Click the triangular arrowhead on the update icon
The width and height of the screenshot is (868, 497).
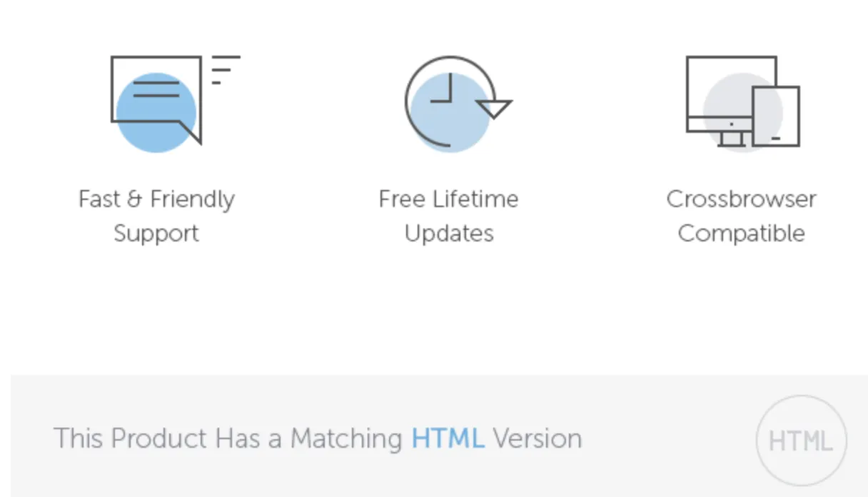(x=494, y=109)
